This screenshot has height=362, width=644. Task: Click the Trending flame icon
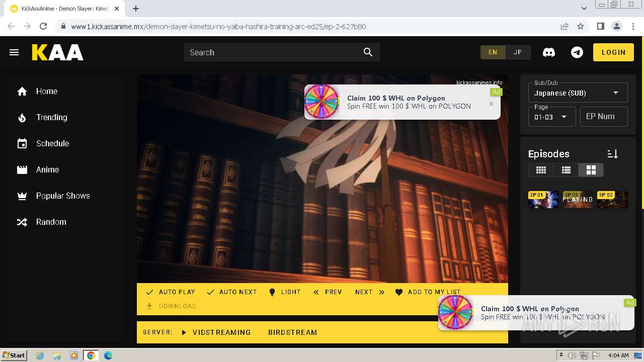click(x=22, y=117)
